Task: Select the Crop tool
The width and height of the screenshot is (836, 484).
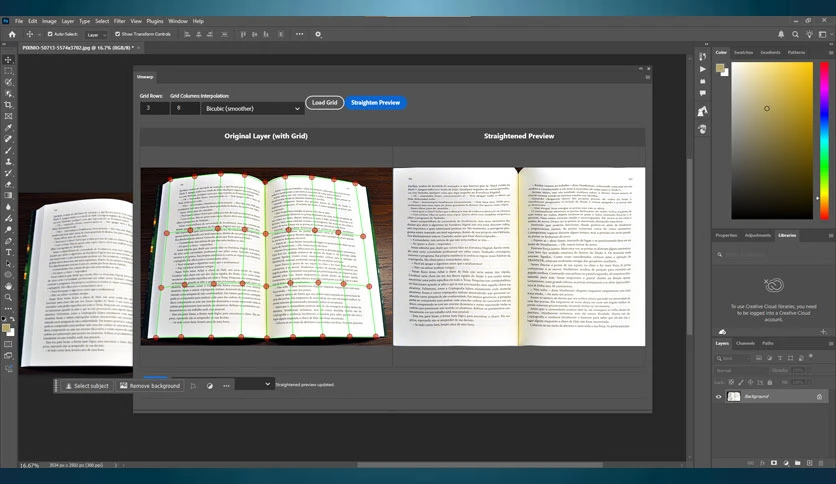Action: 8,105
